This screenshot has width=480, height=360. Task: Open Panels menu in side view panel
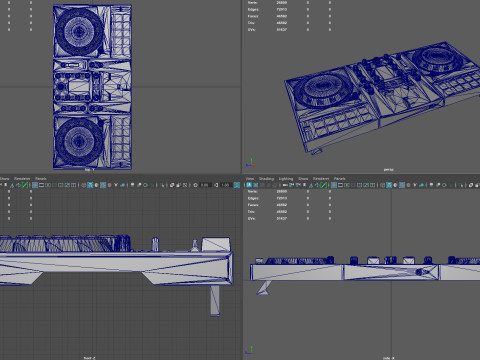[340, 179]
